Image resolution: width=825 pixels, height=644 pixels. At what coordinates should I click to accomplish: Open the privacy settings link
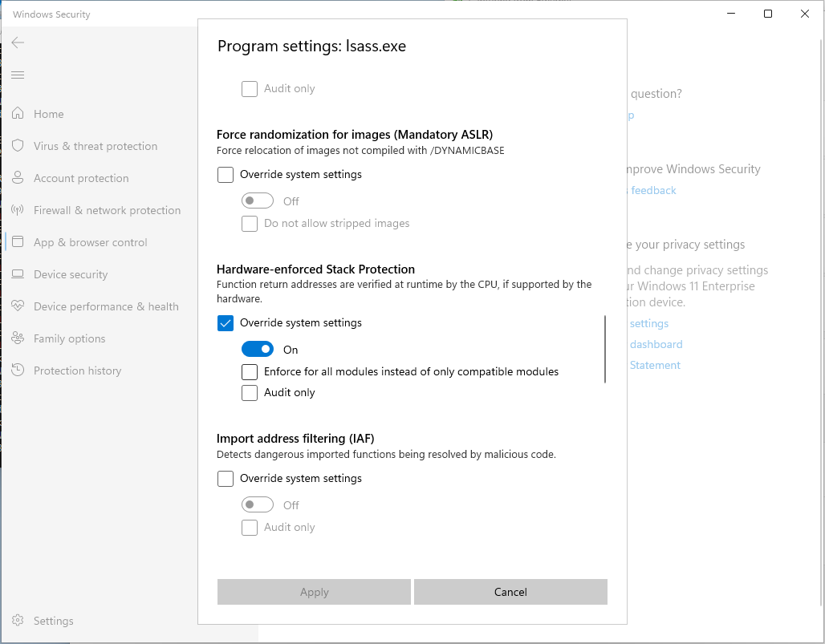tap(648, 323)
